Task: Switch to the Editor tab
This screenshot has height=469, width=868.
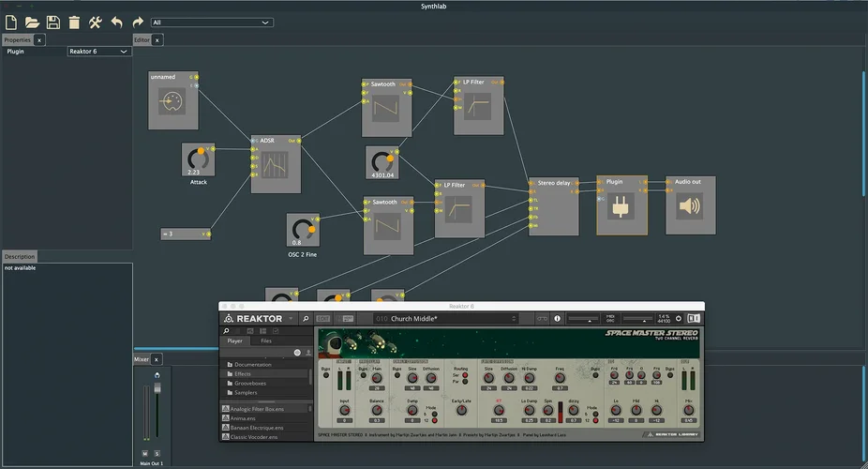Action: (142, 40)
